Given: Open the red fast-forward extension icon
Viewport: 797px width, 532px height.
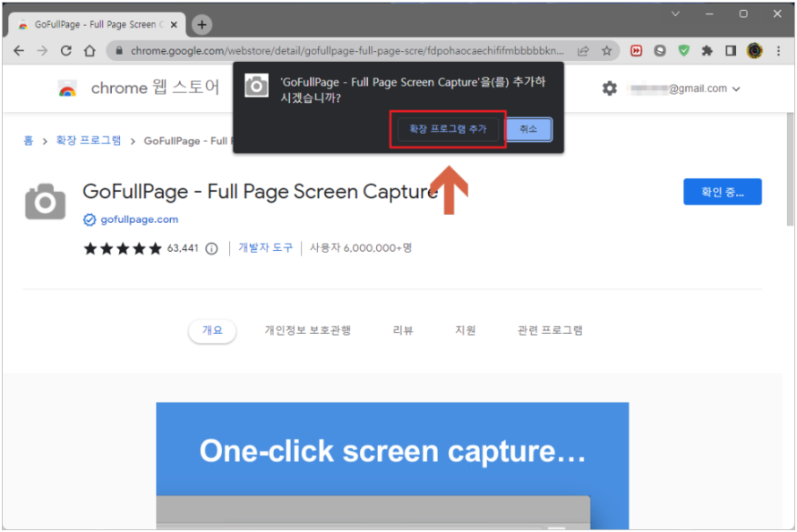Looking at the screenshot, I should point(636,51).
